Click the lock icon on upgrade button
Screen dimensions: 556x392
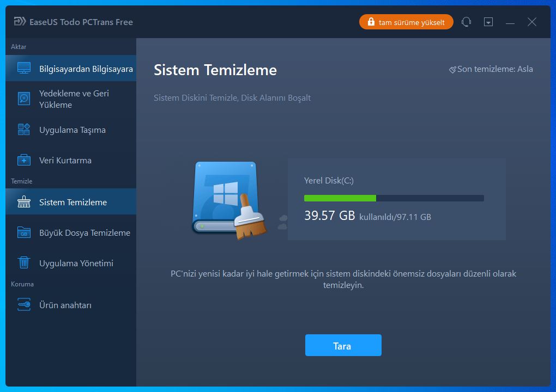point(371,22)
